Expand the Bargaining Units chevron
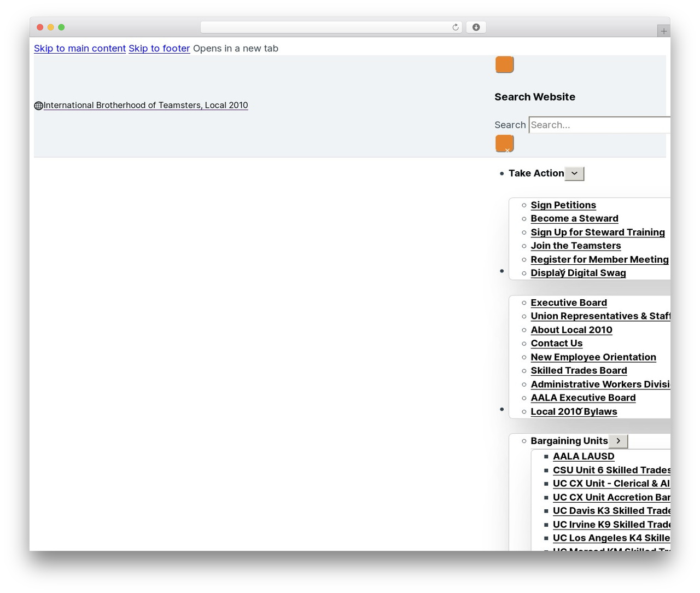This screenshot has width=700, height=593. [618, 441]
